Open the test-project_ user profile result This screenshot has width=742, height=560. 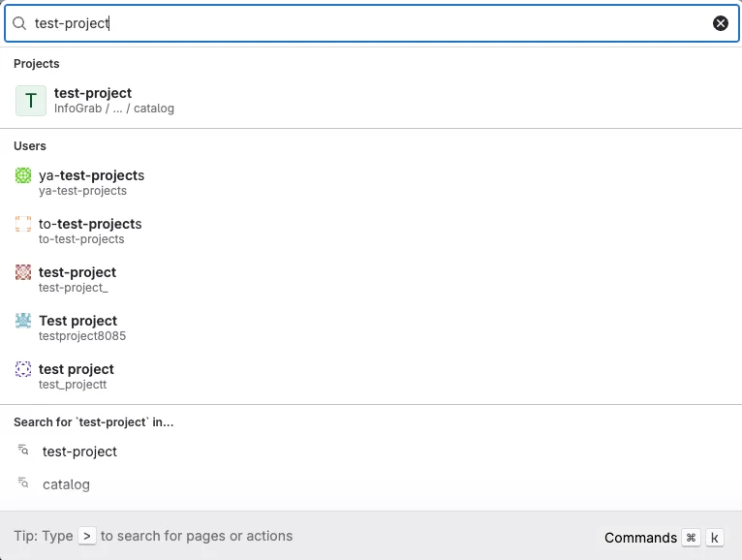[x=77, y=279]
